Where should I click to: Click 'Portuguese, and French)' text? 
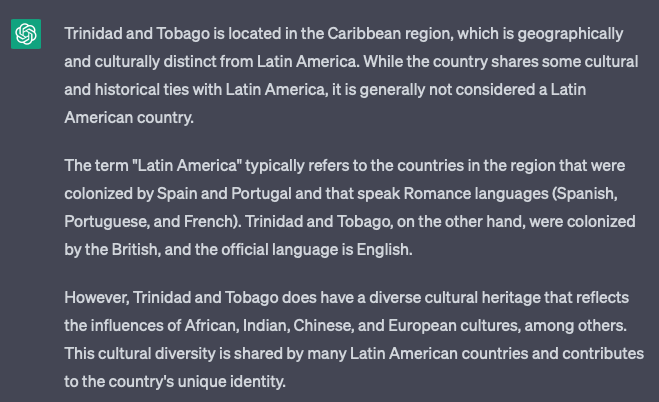(x=153, y=222)
